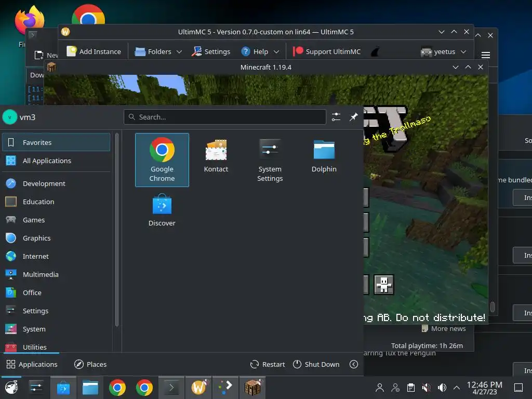Screen dimensions: 532x399
Task: Click Total playtime: 1h 26m text
Action: pos(427,345)
